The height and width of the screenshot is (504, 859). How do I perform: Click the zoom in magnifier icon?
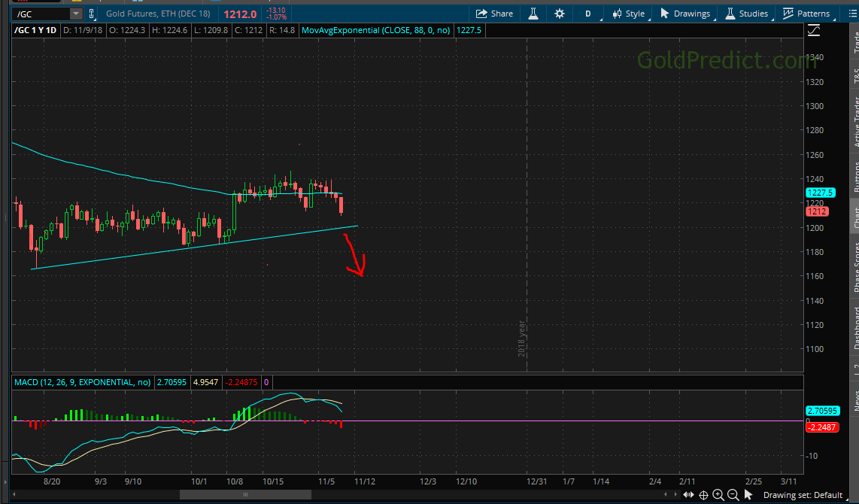718,494
